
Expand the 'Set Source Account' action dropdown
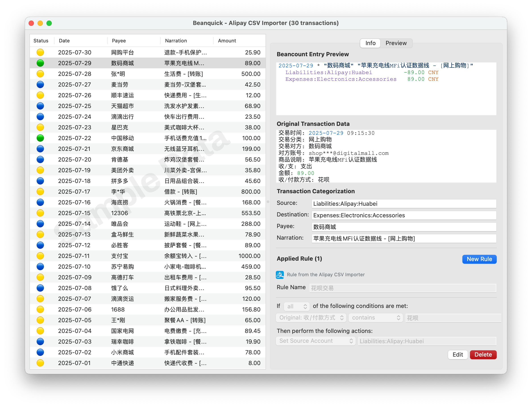pos(315,341)
